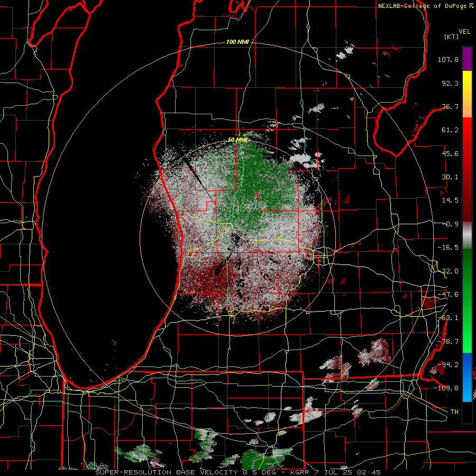Select the 76.7 velocity scale value
The height and width of the screenshot is (476, 476).
tap(450, 106)
